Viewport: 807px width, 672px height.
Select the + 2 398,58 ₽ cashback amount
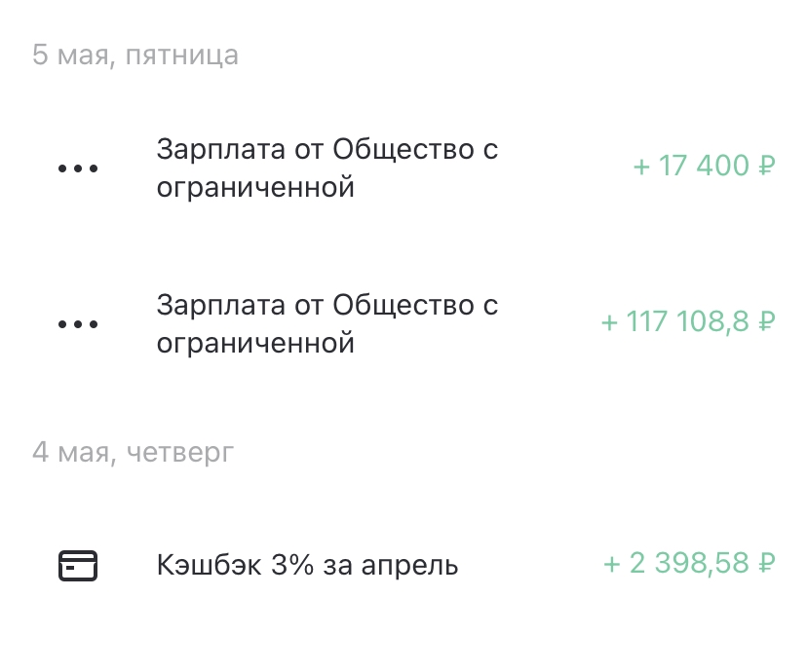[689, 563]
